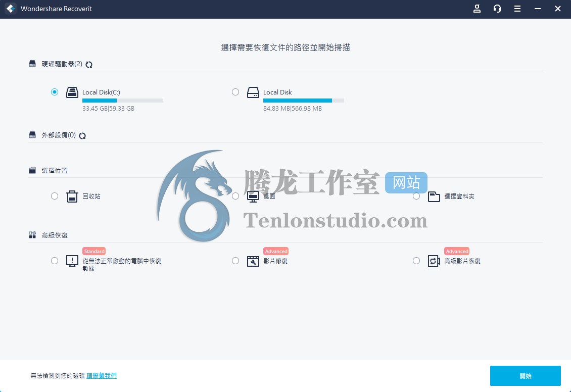The image size is (571, 392).
Task: Select the Local Disk(C:) radio button
Action: [55, 92]
